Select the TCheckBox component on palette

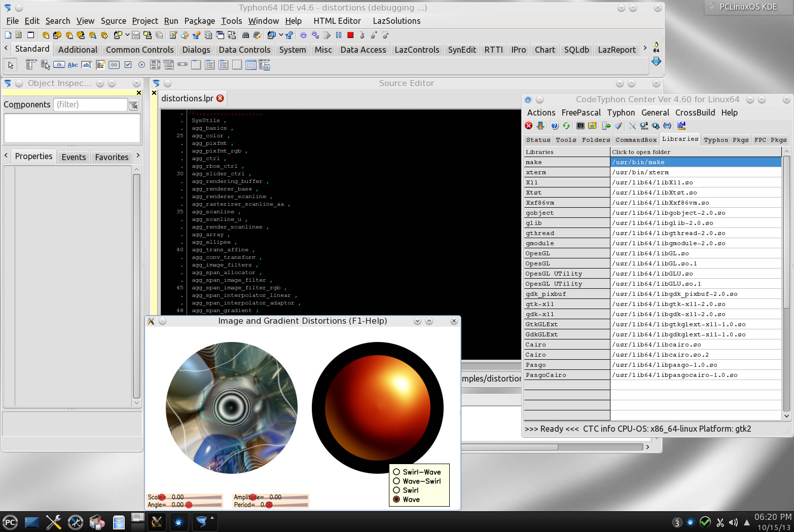coord(128,64)
